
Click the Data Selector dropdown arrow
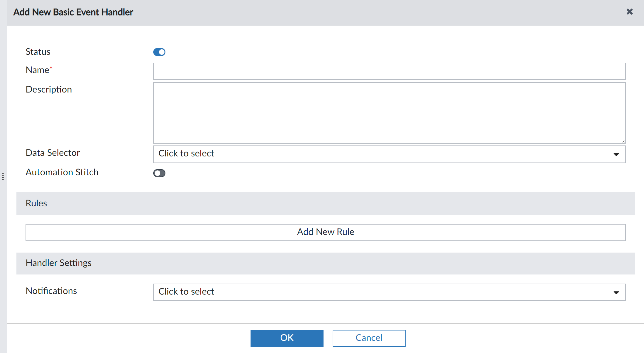616,154
